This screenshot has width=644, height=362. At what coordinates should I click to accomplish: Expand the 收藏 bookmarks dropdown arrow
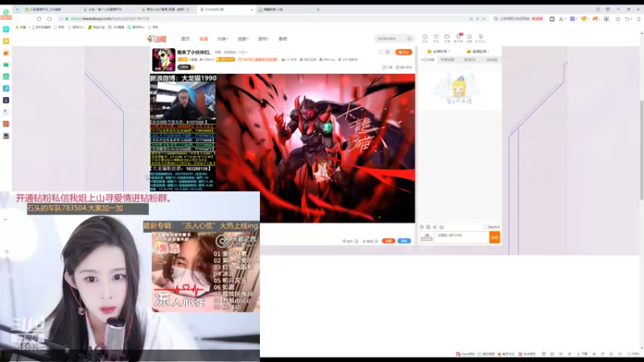29,27
